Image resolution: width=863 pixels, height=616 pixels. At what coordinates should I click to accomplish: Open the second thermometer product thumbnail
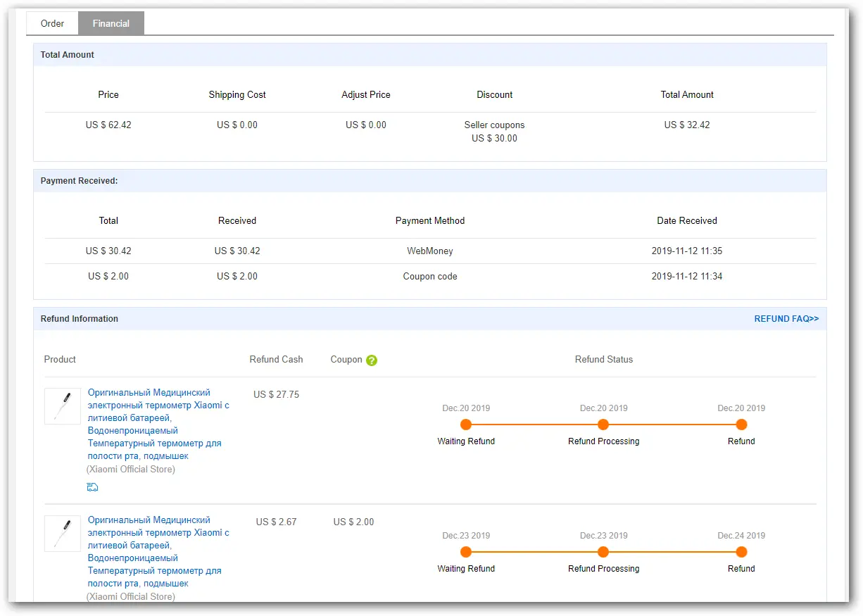[x=63, y=534]
